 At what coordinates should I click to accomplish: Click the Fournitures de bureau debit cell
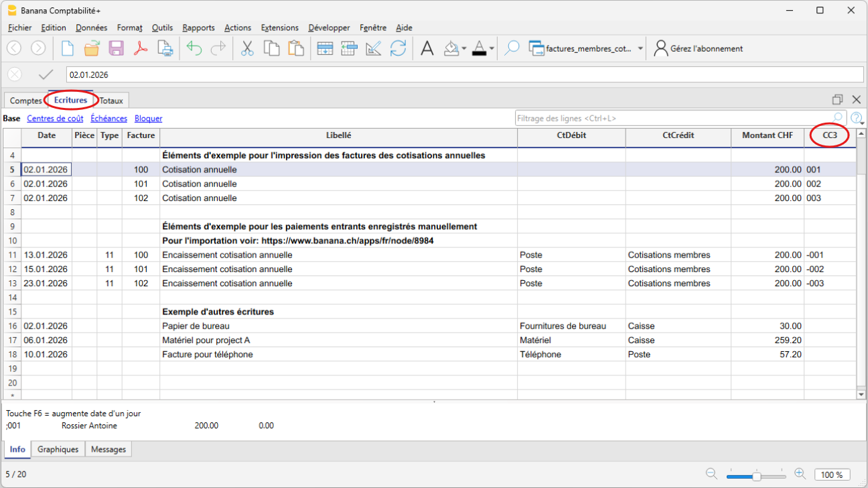click(571, 326)
